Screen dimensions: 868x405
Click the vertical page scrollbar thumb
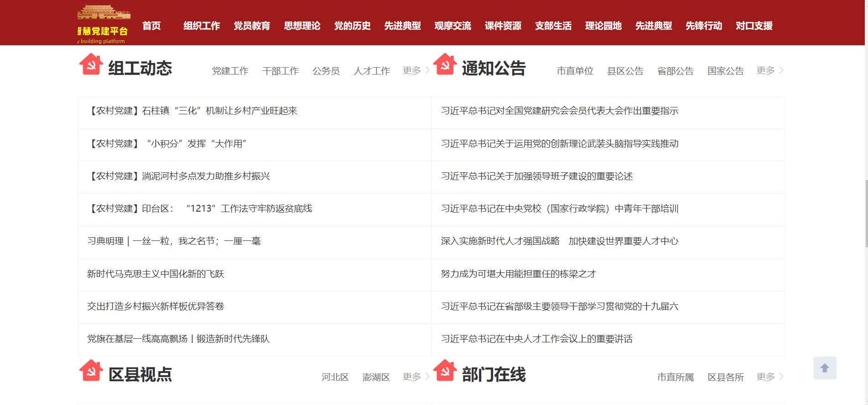pyautogui.click(x=866, y=214)
